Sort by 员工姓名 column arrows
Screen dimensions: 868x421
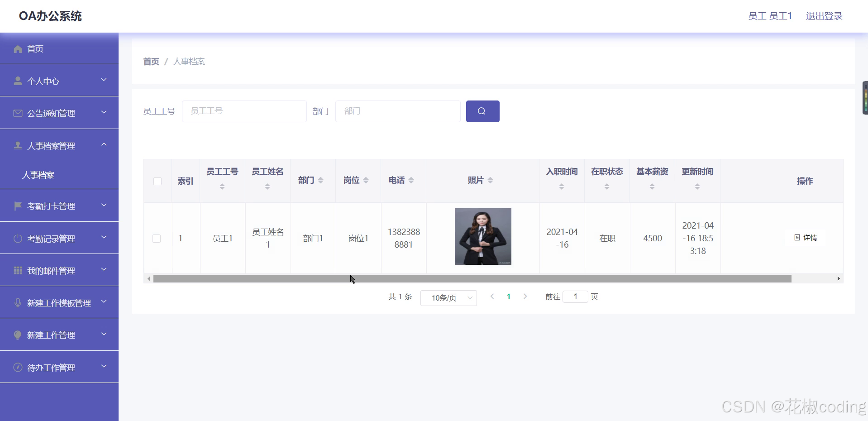point(267,187)
